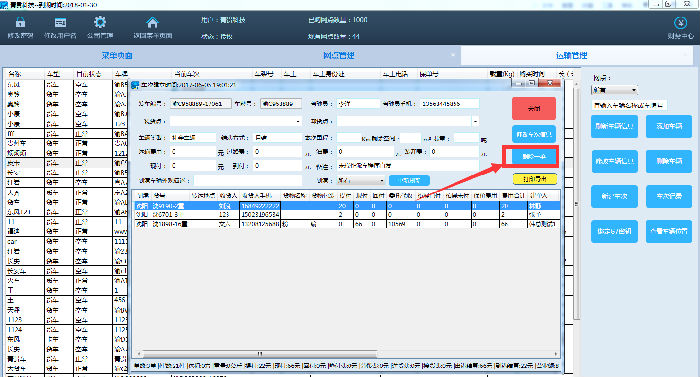700x377 pixels.
Task: Click the main table row starting with 1124
Action: click(67, 330)
